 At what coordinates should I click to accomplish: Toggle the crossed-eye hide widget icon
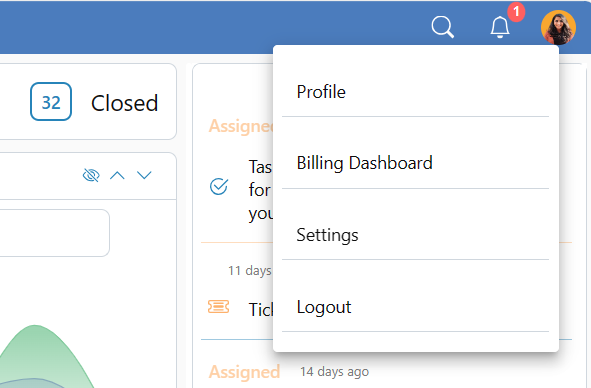pyautogui.click(x=91, y=175)
